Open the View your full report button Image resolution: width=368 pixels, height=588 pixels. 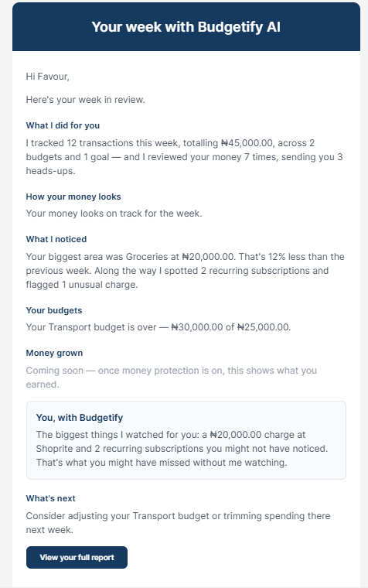(x=77, y=557)
